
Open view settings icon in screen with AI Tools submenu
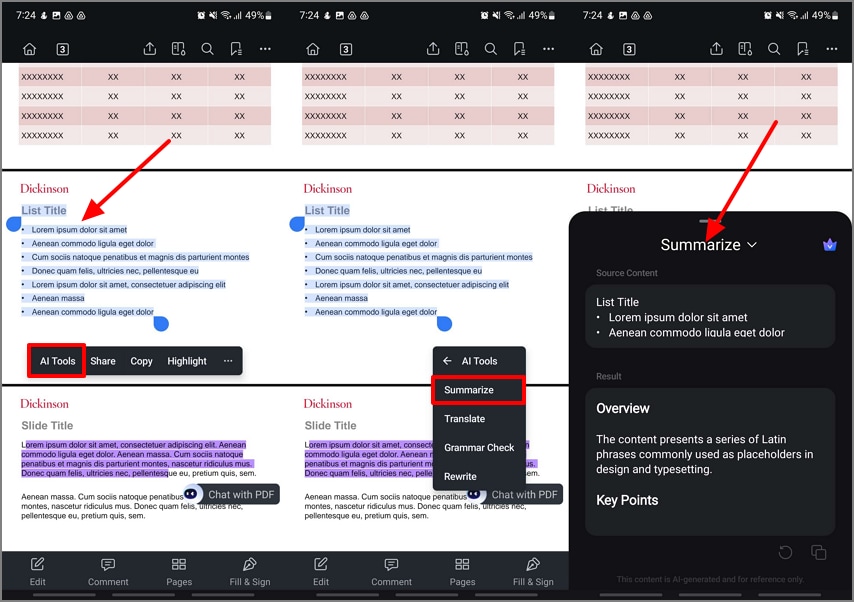click(x=462, y=49)
